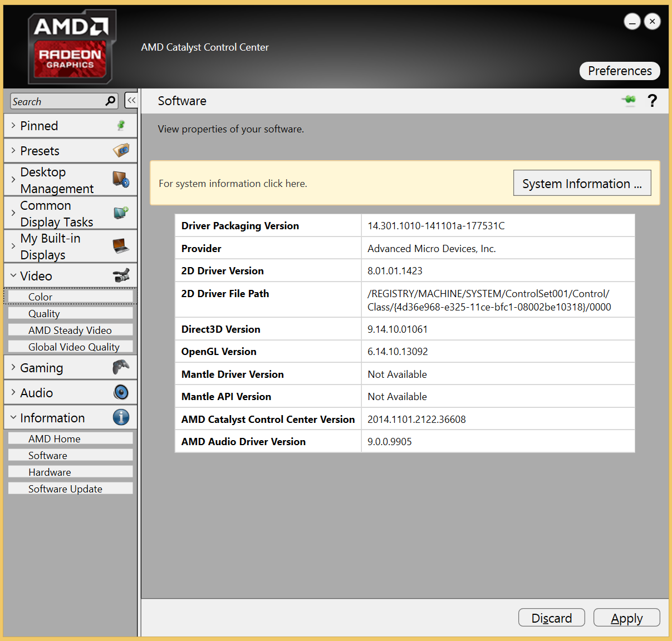The image size is (672, 641).
Task: Click the 2D Driver Version value 8.01.01.1423
Action: (x=395, y=270)
